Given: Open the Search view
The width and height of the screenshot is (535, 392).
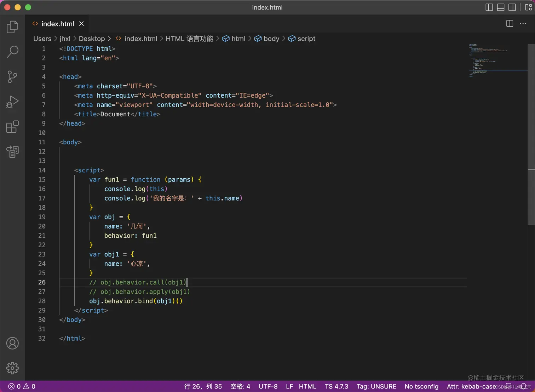Looking at the screenshot, I should click(x=12, y=52).
